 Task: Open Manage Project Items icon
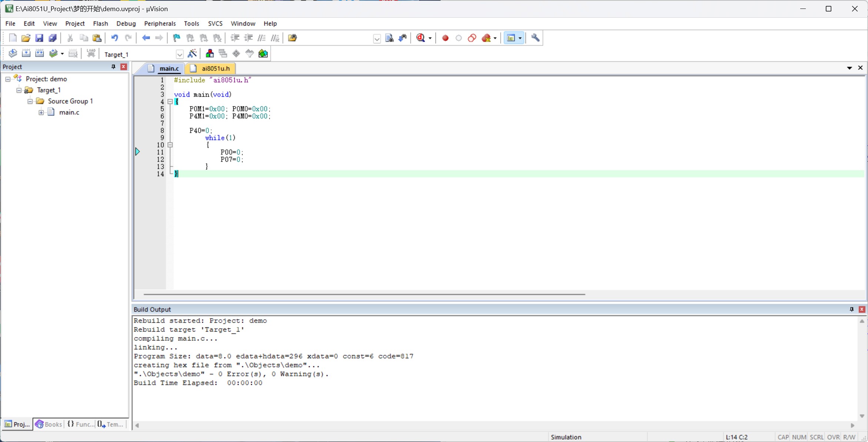click(x=210, y=54)
